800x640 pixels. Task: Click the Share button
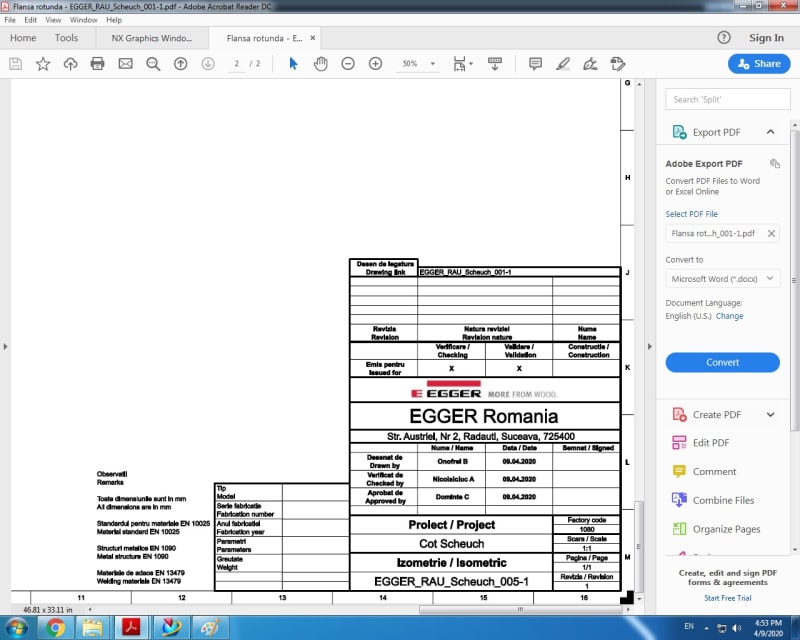click(759, 64)
